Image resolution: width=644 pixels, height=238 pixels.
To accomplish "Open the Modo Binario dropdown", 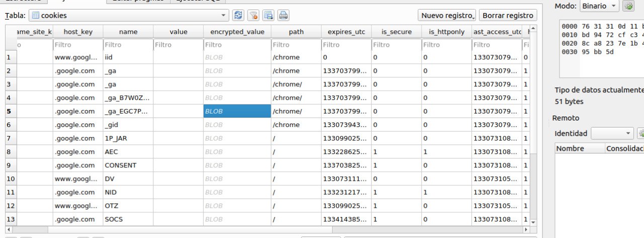I will click(599, 6).
